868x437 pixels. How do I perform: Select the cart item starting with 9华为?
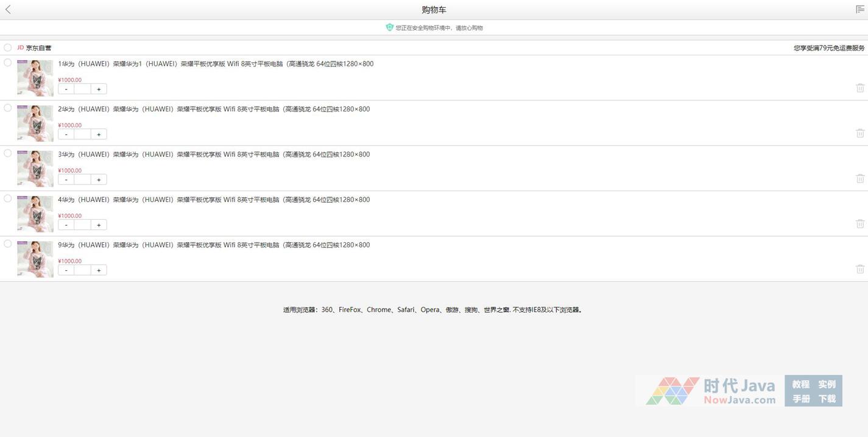tap(8, 243)
